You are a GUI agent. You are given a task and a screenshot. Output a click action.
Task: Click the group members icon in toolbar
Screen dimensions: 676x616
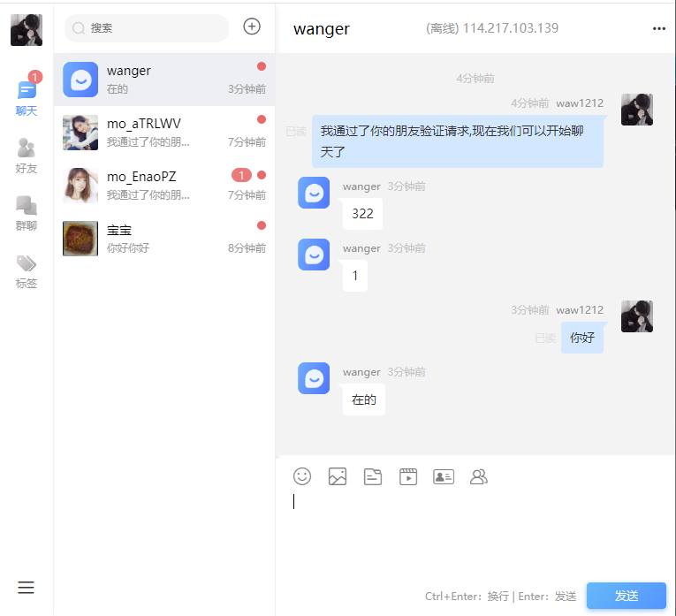click(x=479, y=476)
